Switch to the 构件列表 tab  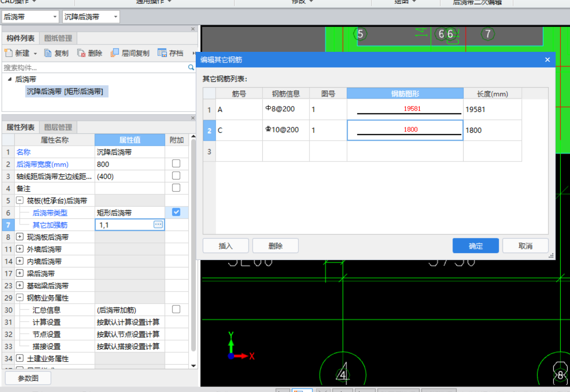pos(20,38)
